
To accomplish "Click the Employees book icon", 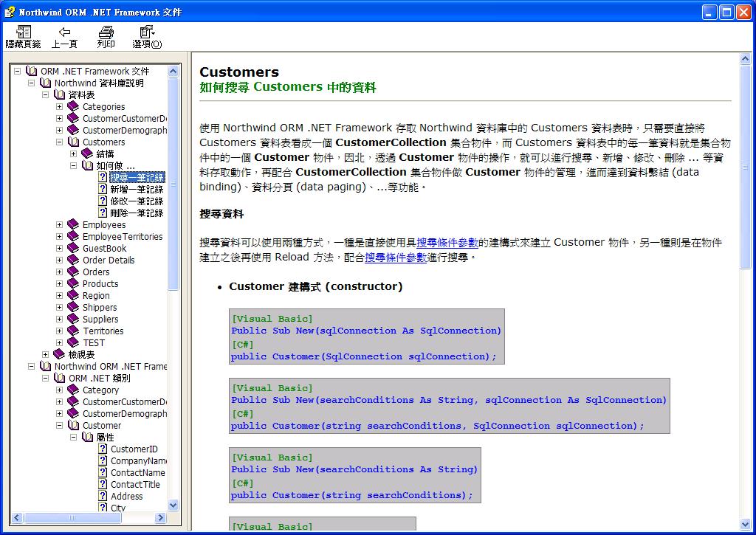I will coord(73,224).
